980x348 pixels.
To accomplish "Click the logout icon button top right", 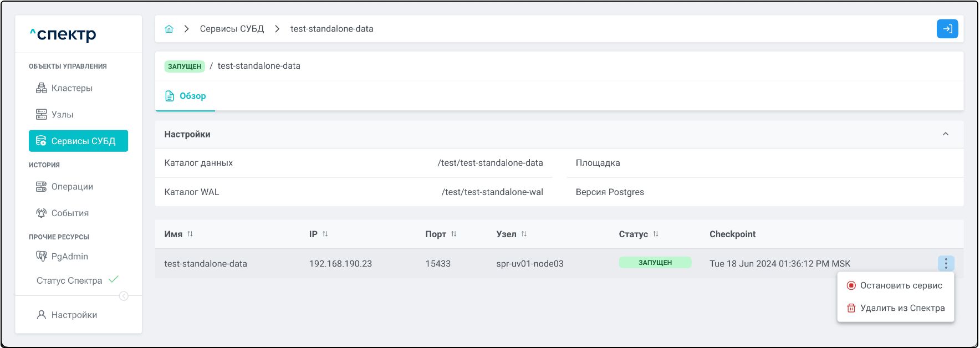I will pos(947,29).
